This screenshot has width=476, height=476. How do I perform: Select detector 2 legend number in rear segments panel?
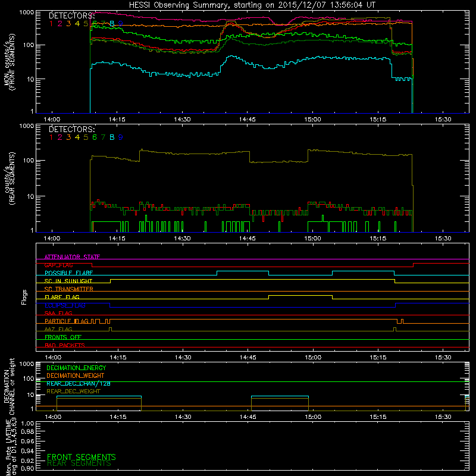[60, 137]
